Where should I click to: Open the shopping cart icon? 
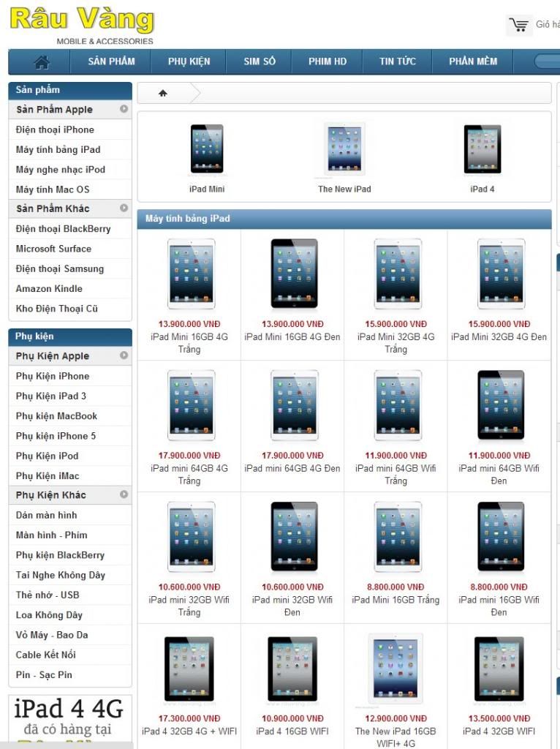(519, 24)
